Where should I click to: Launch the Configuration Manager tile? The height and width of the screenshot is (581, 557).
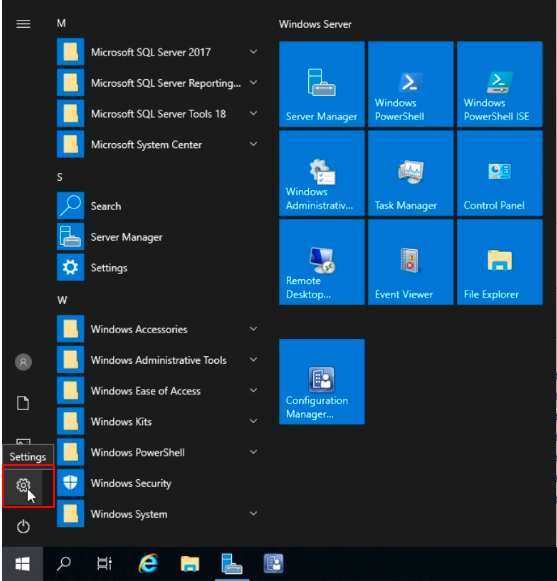pos(322,382)
